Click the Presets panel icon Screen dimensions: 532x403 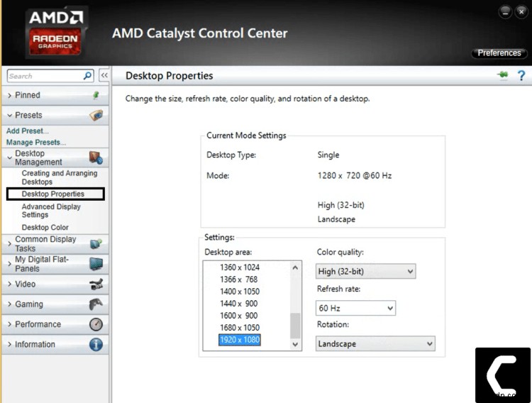pyautogui.click(x=96, y=115)
